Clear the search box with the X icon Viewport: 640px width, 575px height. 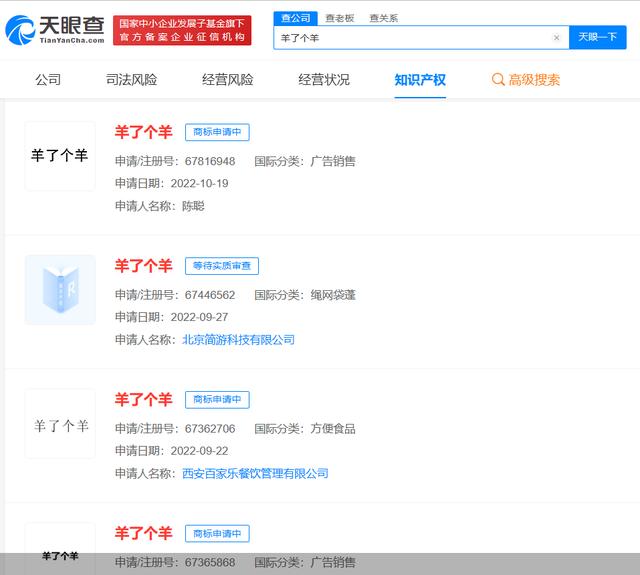click(556, 38)
